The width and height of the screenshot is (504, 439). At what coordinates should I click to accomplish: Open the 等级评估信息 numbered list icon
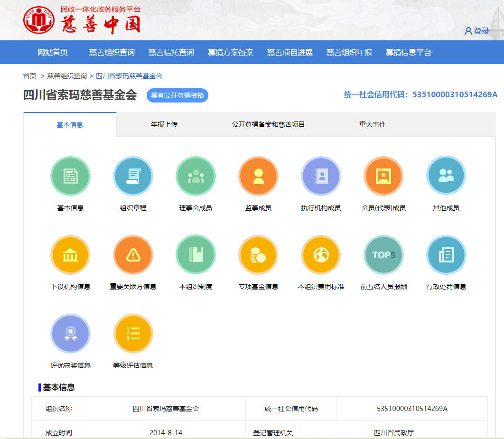click(x=133, y=334)
